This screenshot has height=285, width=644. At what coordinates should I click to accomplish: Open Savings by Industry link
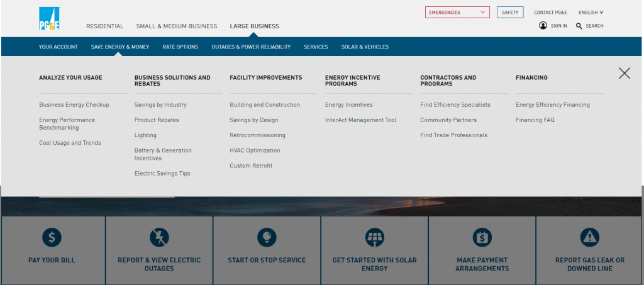click(160, 104)
